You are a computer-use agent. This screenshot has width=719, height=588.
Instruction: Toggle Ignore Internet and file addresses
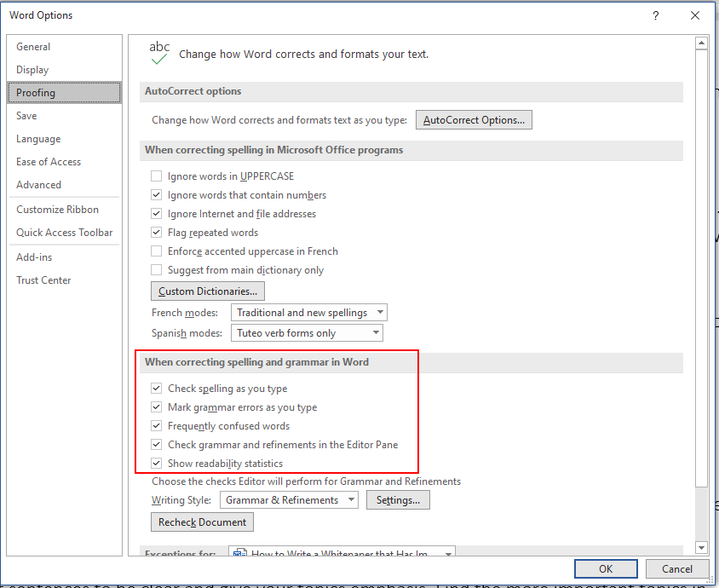pyautogui.click(x=157, y=214)
